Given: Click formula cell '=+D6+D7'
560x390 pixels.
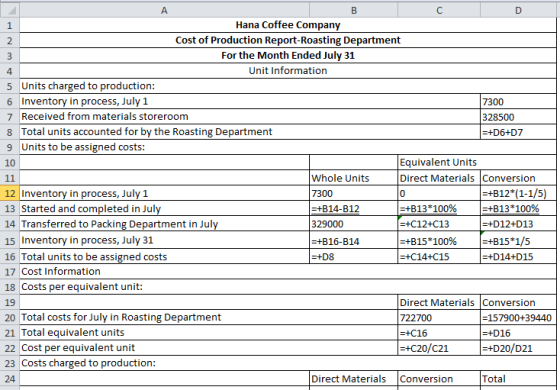Looking at the screenshot, I should pos(518,132).
